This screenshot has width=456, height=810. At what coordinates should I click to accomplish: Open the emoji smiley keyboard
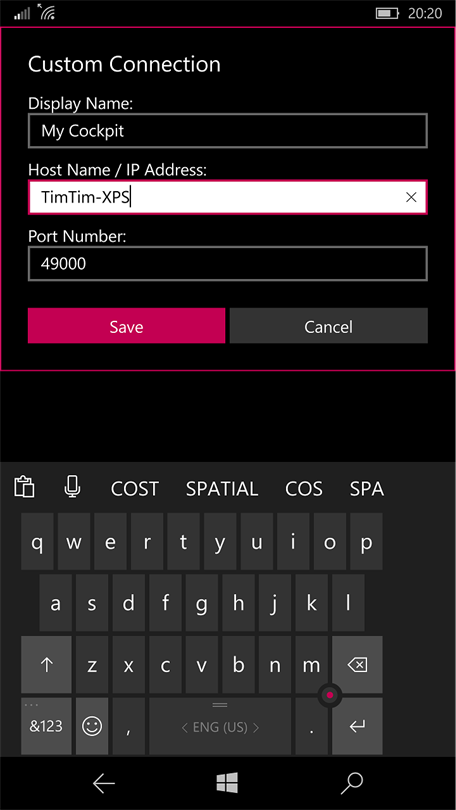click(92, 726)
